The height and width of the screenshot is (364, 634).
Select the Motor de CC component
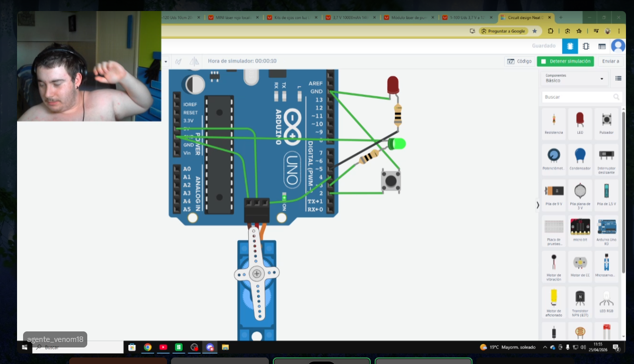[x=580, y=266]
